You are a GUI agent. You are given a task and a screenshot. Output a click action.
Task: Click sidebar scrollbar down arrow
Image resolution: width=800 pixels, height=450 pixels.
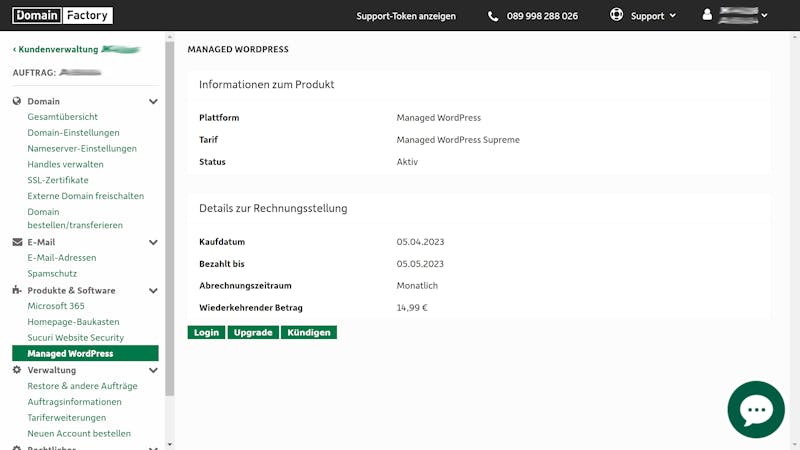[170, 445]
